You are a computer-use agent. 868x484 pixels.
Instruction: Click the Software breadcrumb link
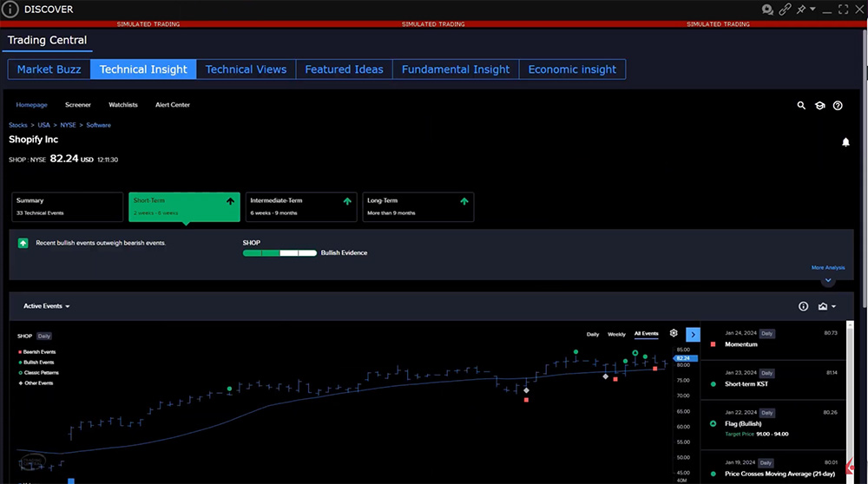coord(99,125)
